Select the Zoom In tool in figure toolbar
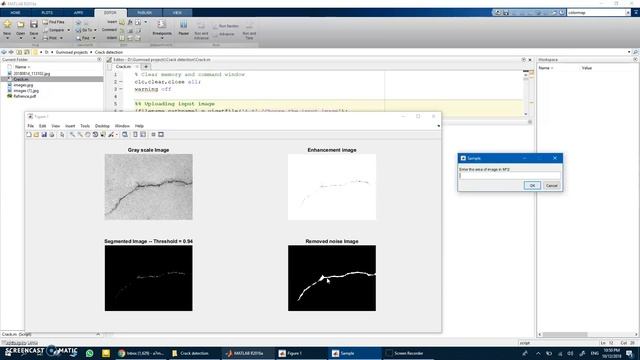 pos(72,134)
